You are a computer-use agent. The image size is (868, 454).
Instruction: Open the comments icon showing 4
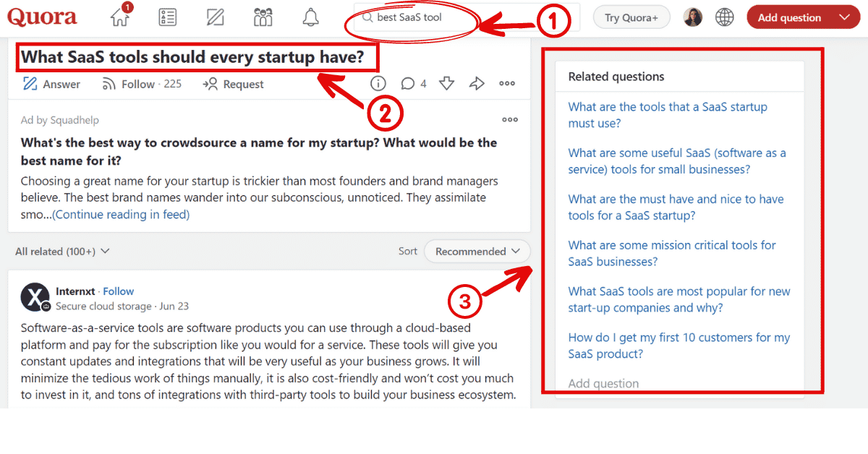click(x=414, y=84)
